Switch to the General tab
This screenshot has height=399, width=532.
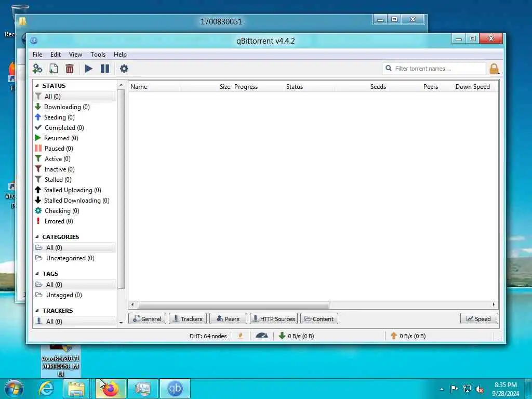coord(147,318)
